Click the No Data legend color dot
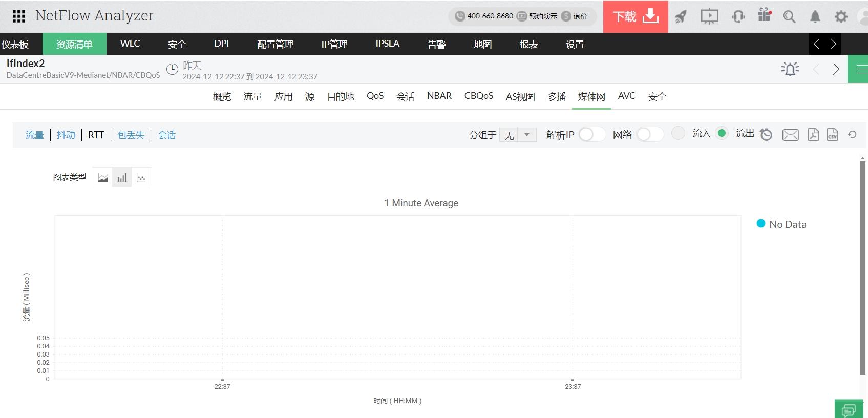 (x=761, y=224)
